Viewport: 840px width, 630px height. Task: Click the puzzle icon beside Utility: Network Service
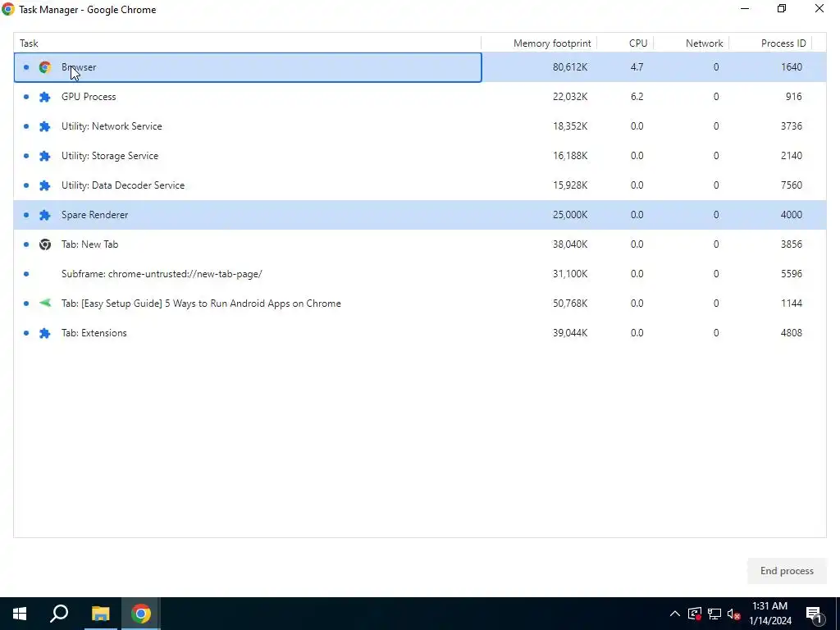(45, 126)
